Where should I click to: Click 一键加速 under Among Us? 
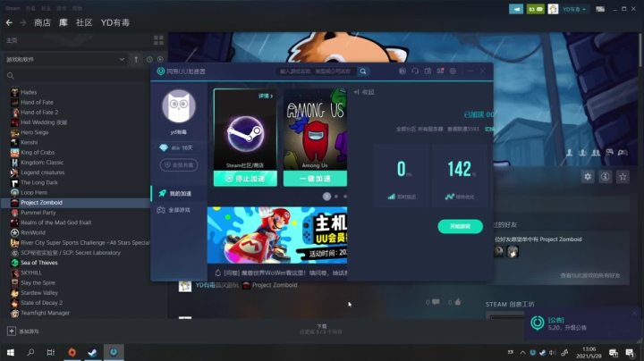click(315, 179)
